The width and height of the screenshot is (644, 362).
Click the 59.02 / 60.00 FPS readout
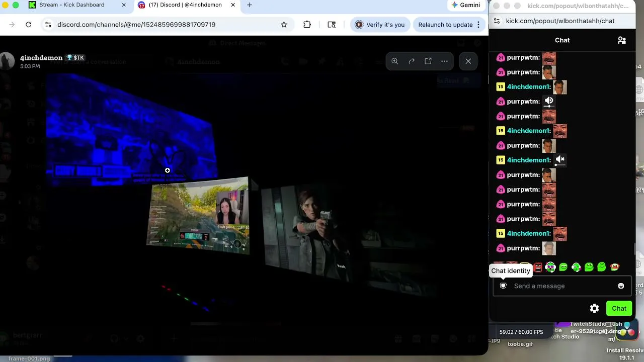[x=521, y=332]
